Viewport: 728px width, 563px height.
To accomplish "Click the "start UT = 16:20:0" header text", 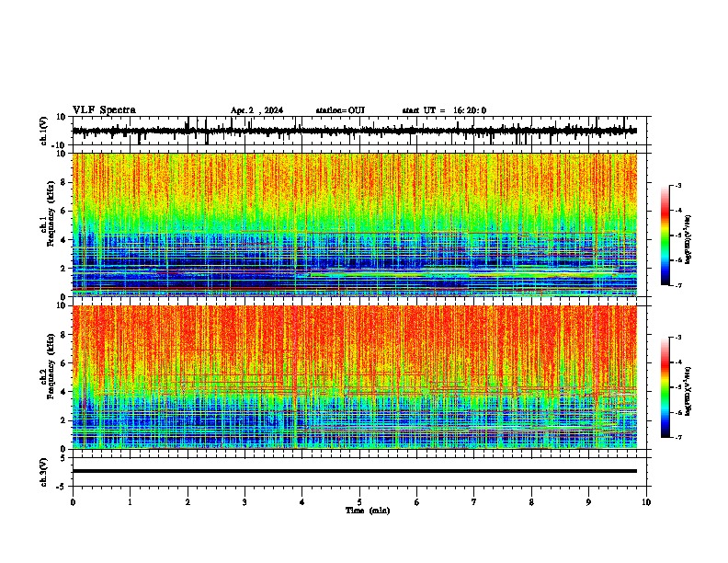I will (444, 110).
